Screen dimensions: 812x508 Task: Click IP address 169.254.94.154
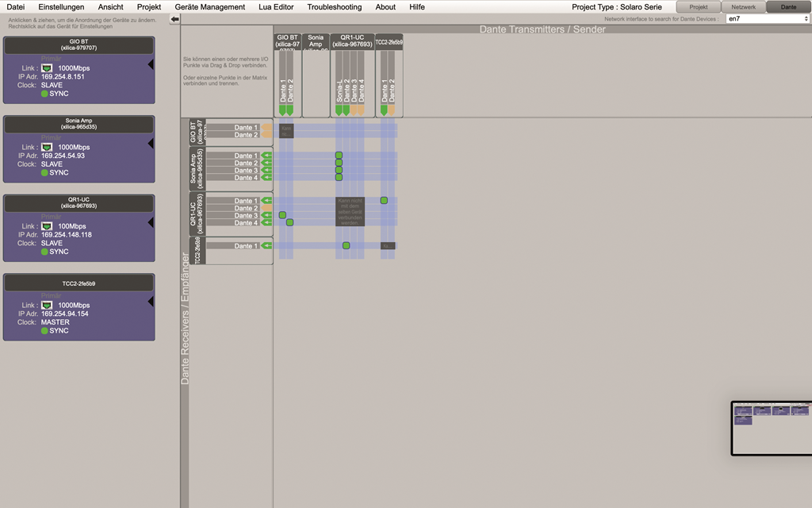65,314
